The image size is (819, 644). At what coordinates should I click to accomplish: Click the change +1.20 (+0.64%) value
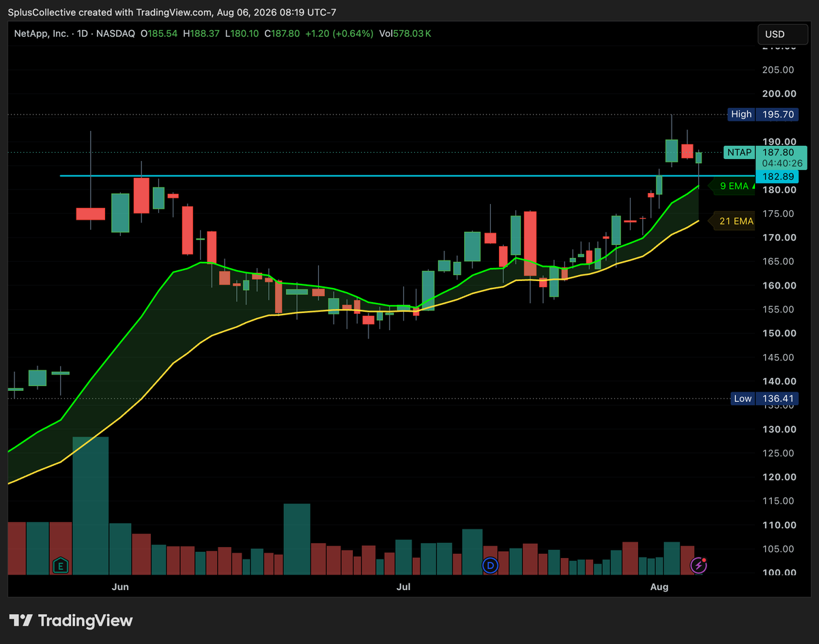339,33
